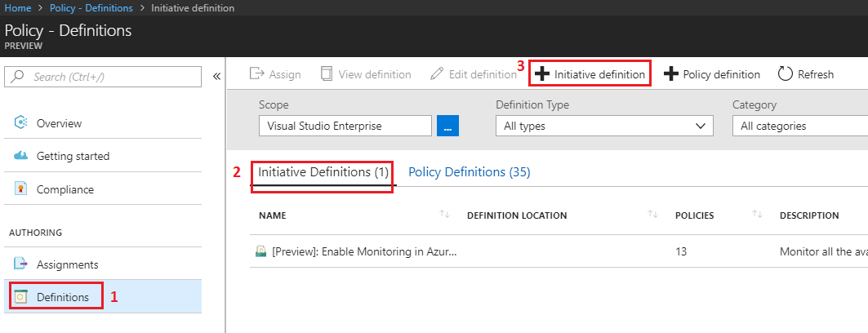Select the Assignments icon under Authoring
The height and width of the screenshot is (333, 868).
[x=20, y=264]
